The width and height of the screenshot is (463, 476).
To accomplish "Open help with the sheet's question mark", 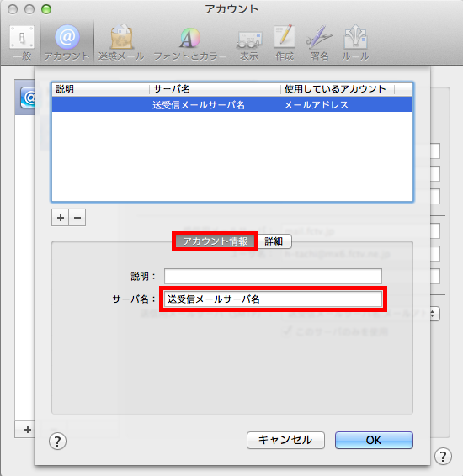I will point(57,441).
